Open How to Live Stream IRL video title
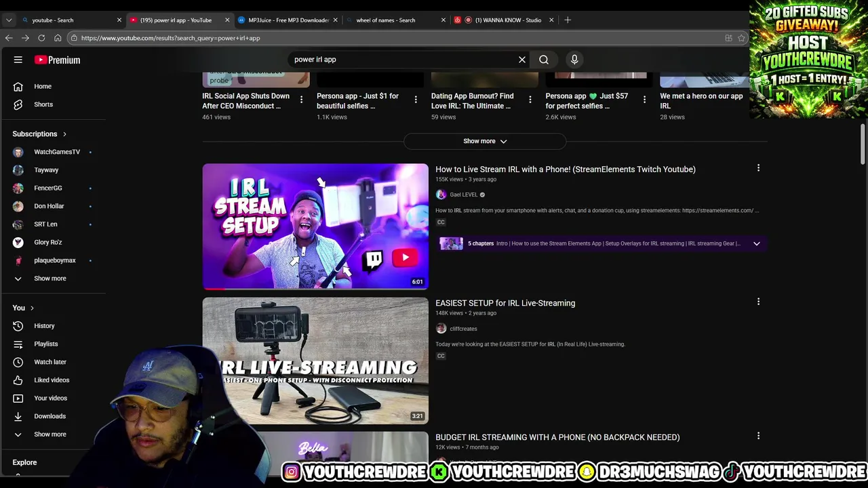The width and height of the screenshot is (868, 488). (x=566, y=169)
